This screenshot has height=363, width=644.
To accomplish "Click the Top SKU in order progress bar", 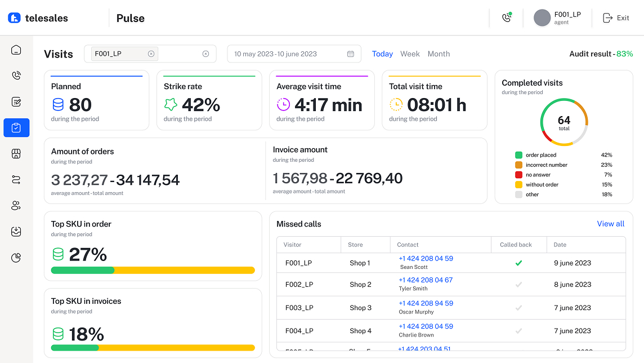I will click(153, 271).
